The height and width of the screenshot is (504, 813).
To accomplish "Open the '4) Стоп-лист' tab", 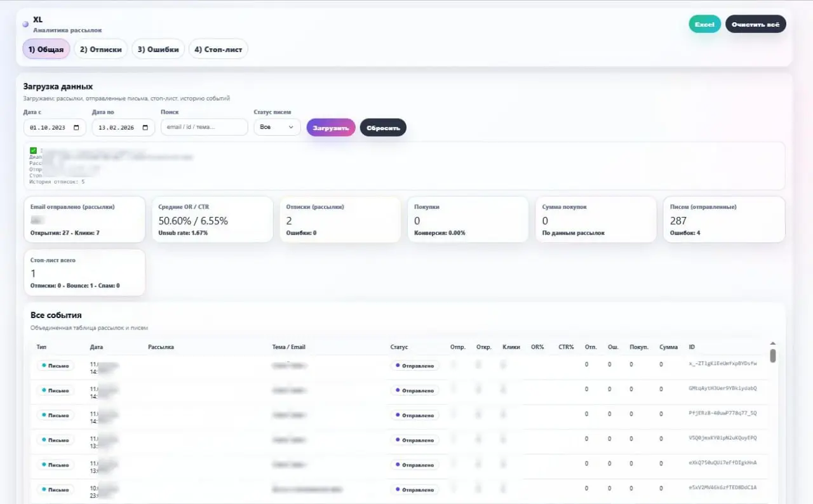I will (x=218, y=49).
